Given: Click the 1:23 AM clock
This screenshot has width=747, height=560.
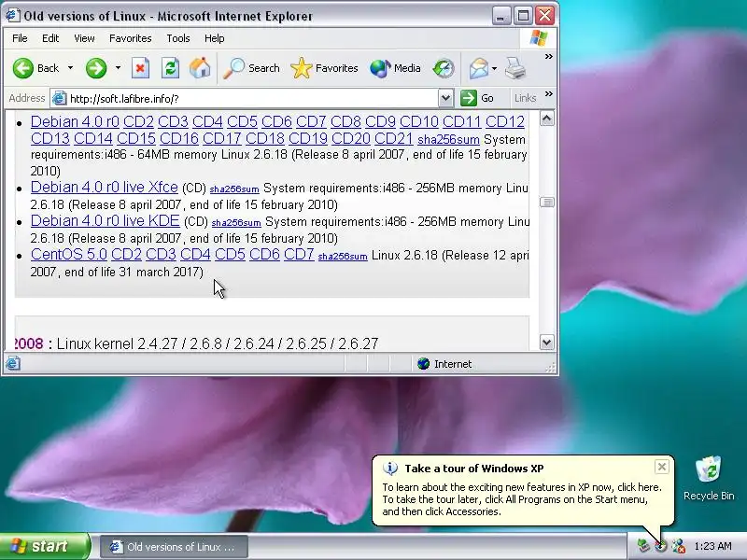Looking at the screenshot, I should (x=712, y=546).
